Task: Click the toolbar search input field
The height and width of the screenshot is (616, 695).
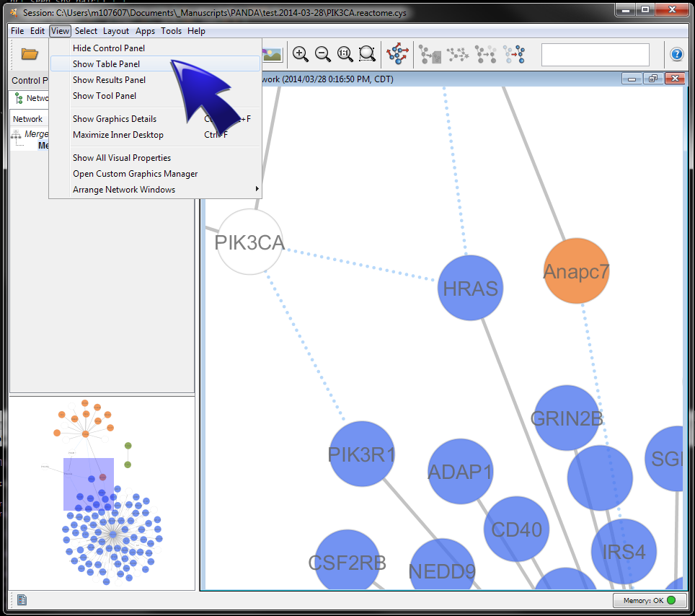Action: point(595,55)
